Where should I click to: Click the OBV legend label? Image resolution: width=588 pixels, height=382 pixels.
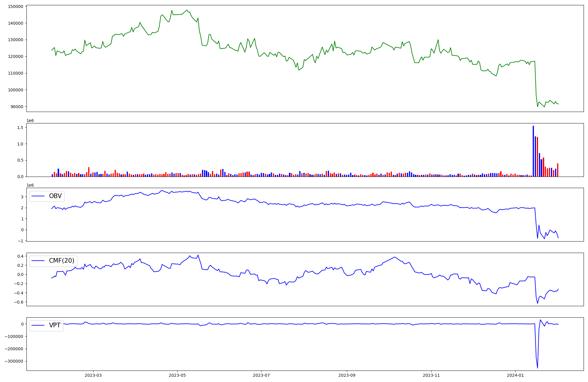(x=55, y=196)
